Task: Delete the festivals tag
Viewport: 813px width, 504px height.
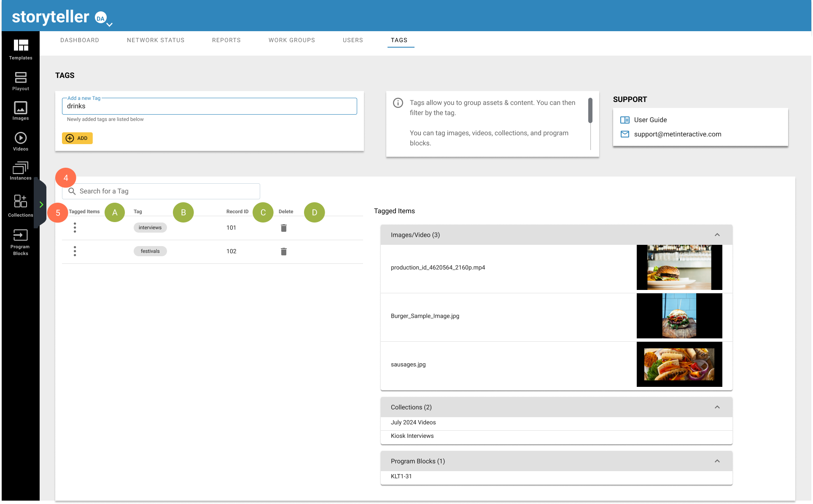Action: point(284,252)
